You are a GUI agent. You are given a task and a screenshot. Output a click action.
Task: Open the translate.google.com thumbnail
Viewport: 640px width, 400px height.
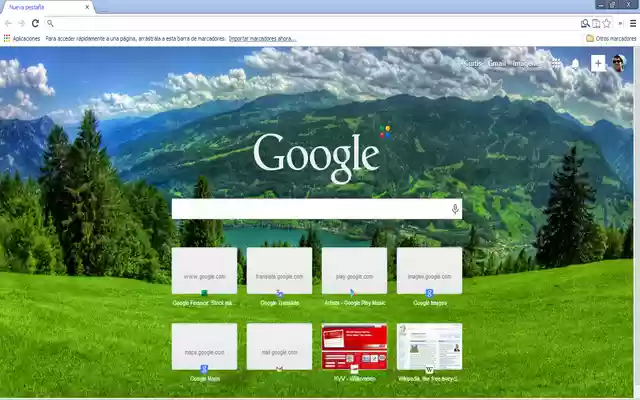pyautogui.click(x=280, y=271)
